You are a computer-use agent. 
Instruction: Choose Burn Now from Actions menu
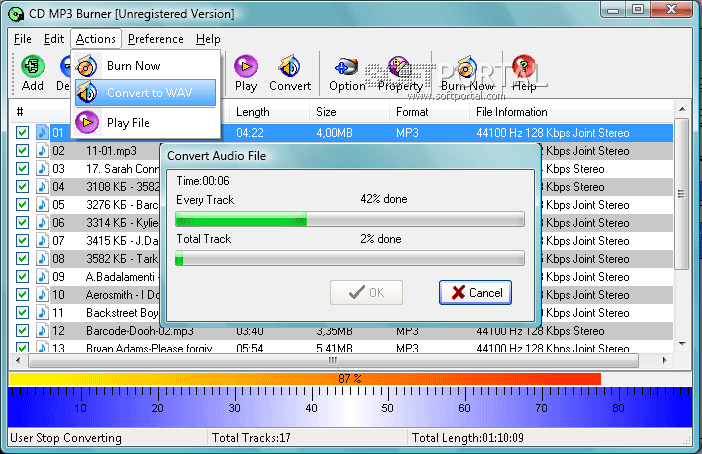coord(146,66)
